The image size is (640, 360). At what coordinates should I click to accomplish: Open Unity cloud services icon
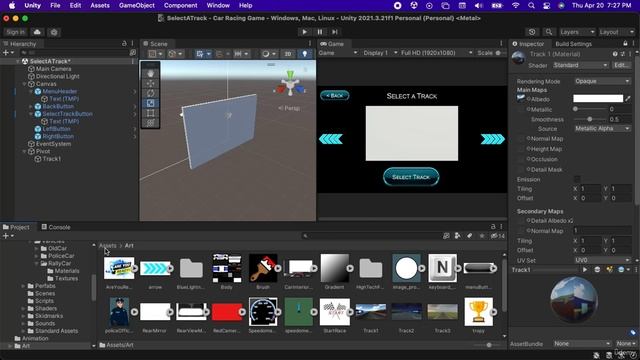(37, 32)
